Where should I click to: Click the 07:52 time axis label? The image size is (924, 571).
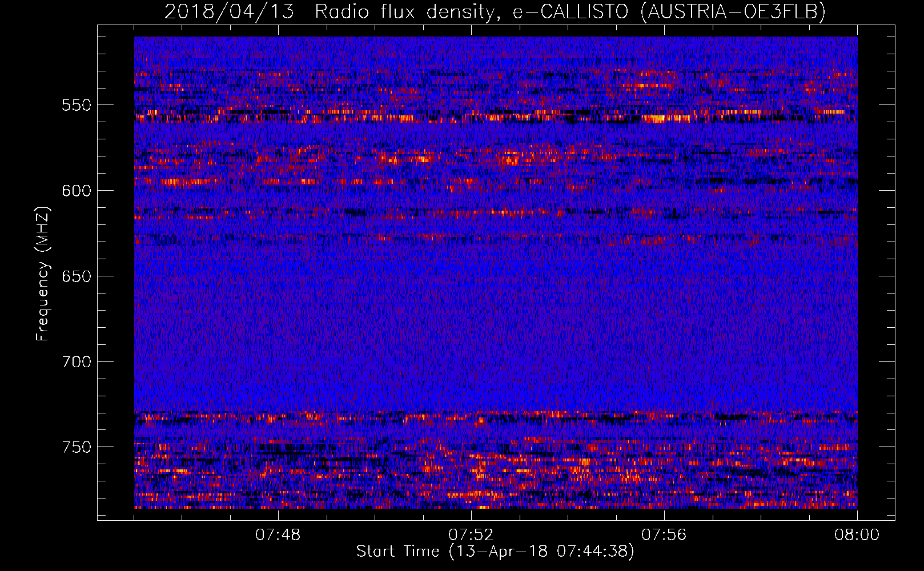coord(471,535)
